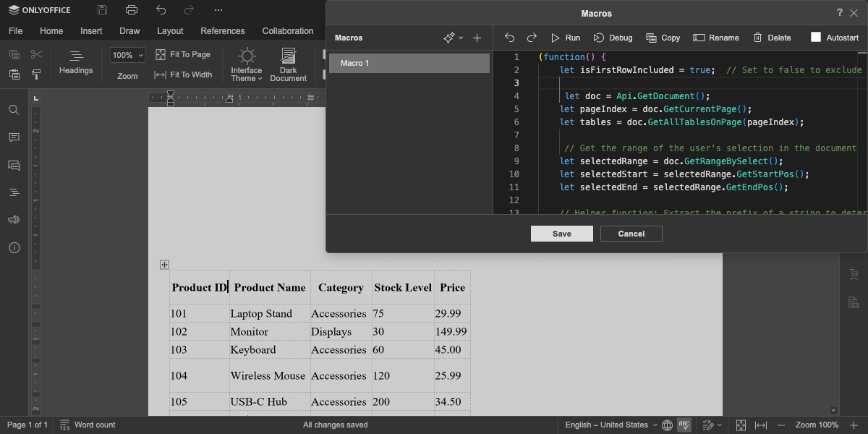This screenshot has height=434, width=868.
Task: Delete the macro
Action: [x=772, y=38]
